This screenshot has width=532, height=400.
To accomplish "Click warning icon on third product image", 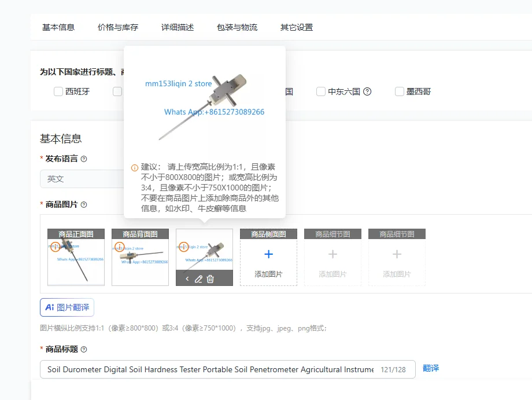I will click(x=183, y=247).
